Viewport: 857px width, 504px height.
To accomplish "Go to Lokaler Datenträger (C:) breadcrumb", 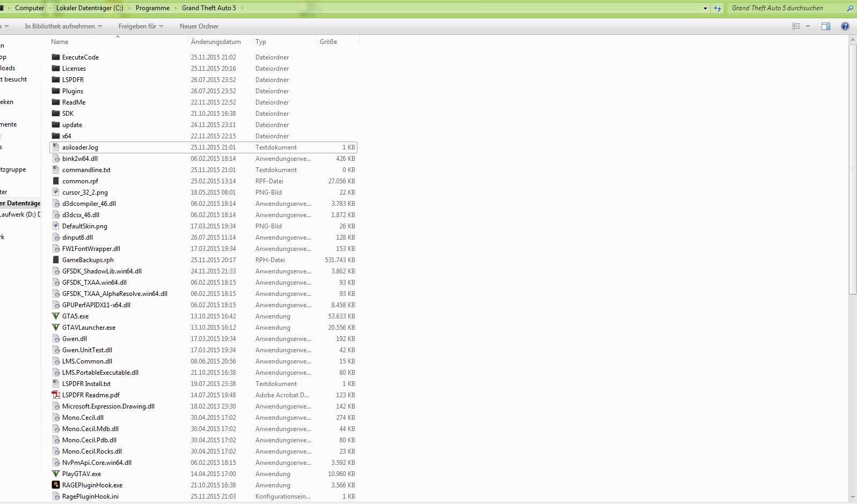I will pos(90,8).
